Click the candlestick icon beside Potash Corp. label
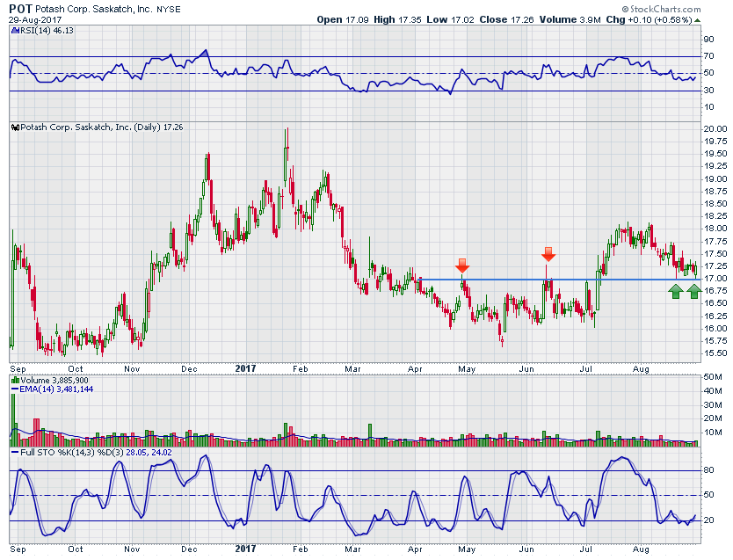733x560 pixels. [13, 127]
